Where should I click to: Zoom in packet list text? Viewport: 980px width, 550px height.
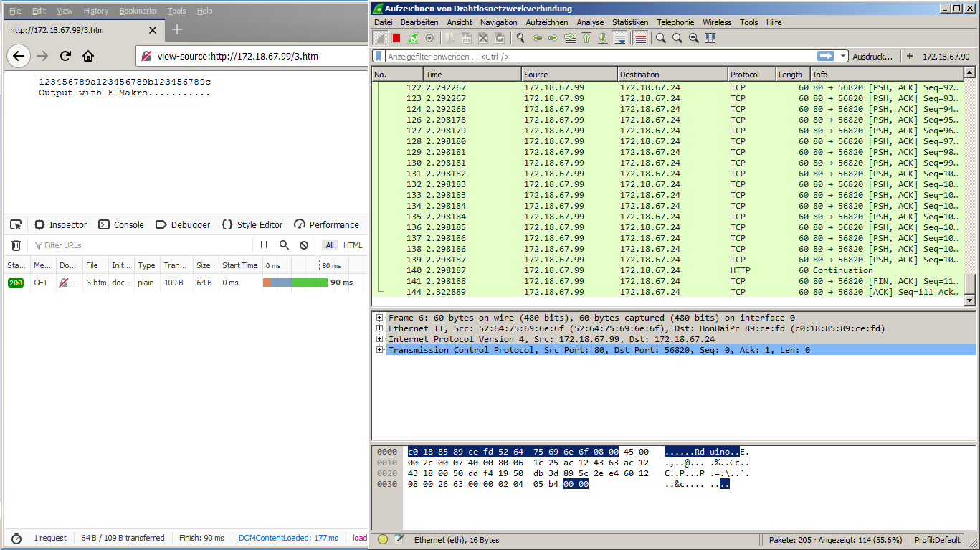pyautogui.click(x=660, y=38)
